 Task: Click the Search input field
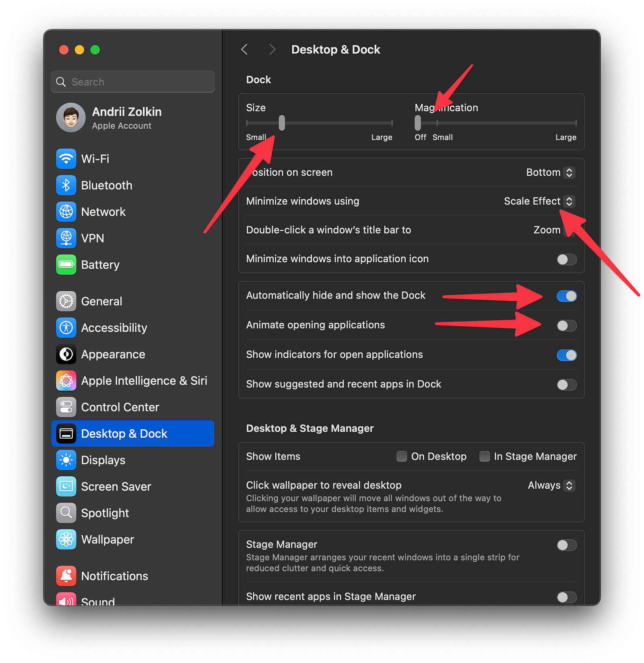pos(133,82)
